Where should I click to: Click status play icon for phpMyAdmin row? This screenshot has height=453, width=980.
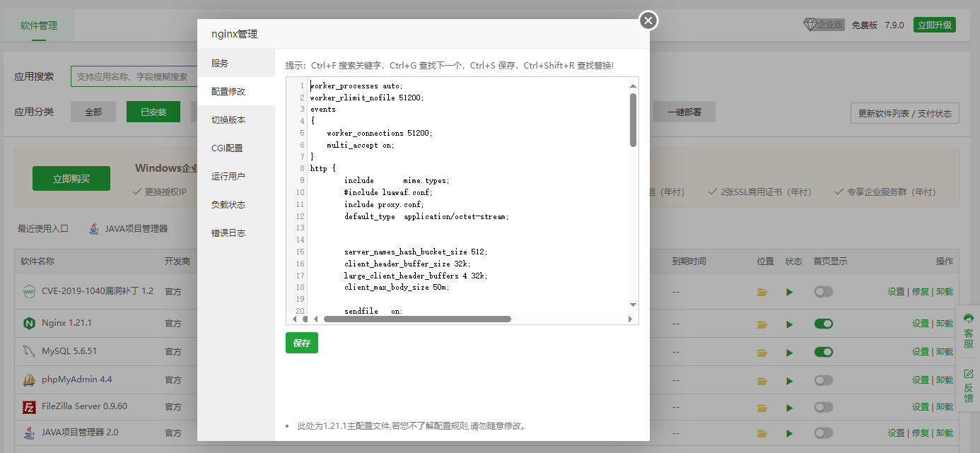point(790,380)
